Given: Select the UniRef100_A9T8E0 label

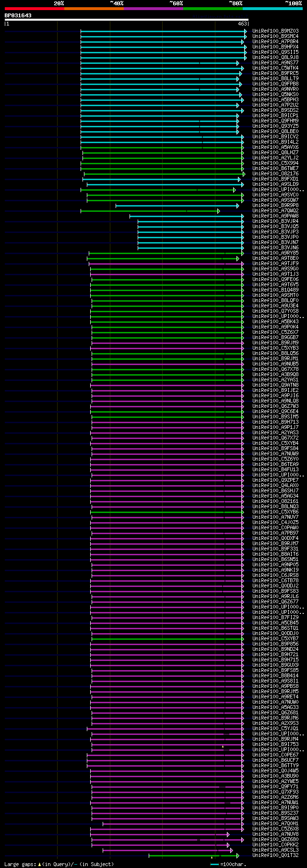Looking at the screenshot, I should [275, 258].
